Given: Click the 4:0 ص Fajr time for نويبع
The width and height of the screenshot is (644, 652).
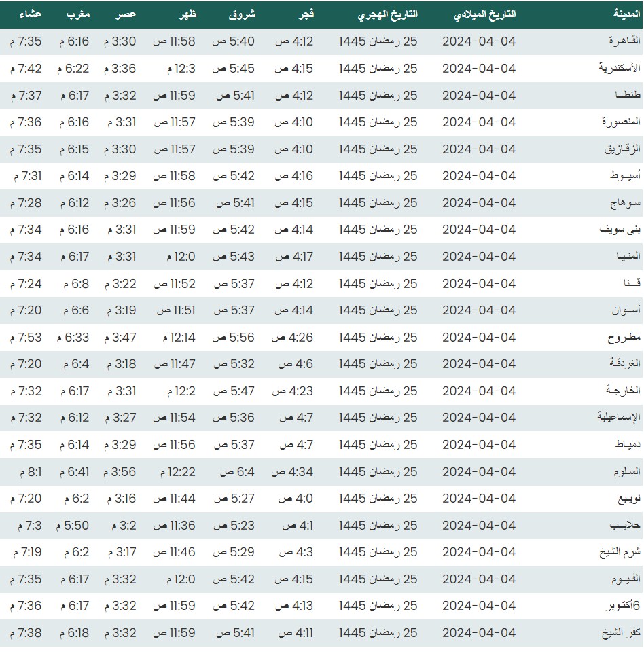Looking at the screenshot, I should 293,499.
